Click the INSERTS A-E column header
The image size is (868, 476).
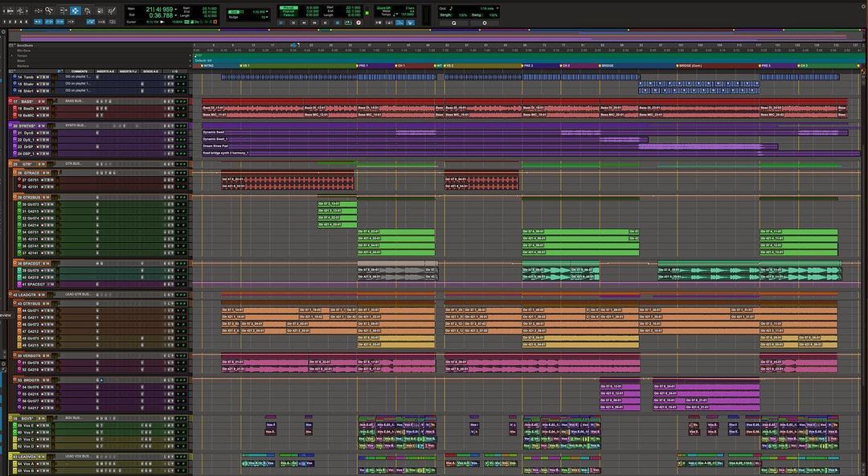105,71
